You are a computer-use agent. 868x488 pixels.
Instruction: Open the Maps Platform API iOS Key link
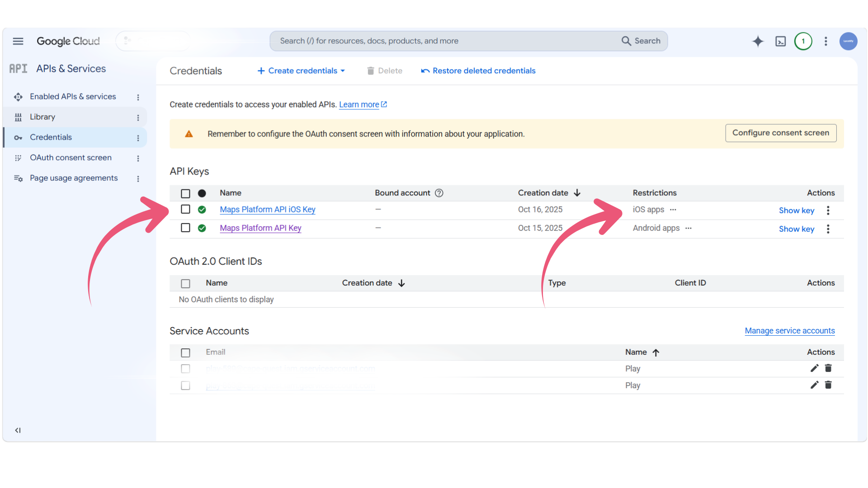click(268, 210)
